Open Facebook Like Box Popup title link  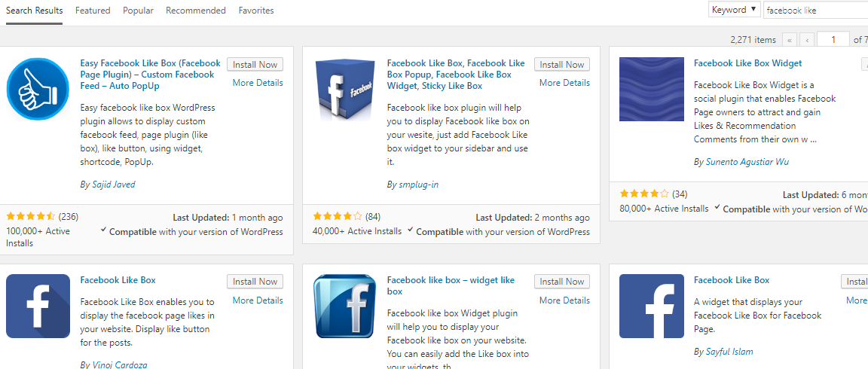pos(456,75)
